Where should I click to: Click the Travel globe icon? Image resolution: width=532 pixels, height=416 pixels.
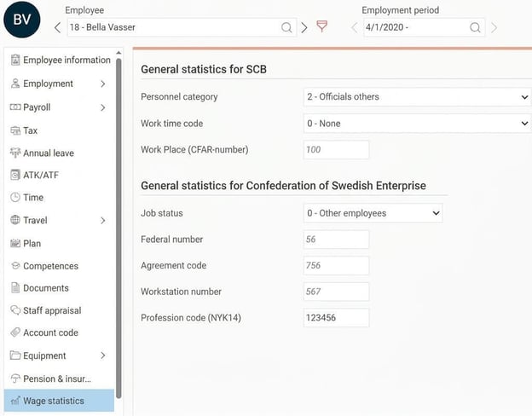[x=15, y=220]
